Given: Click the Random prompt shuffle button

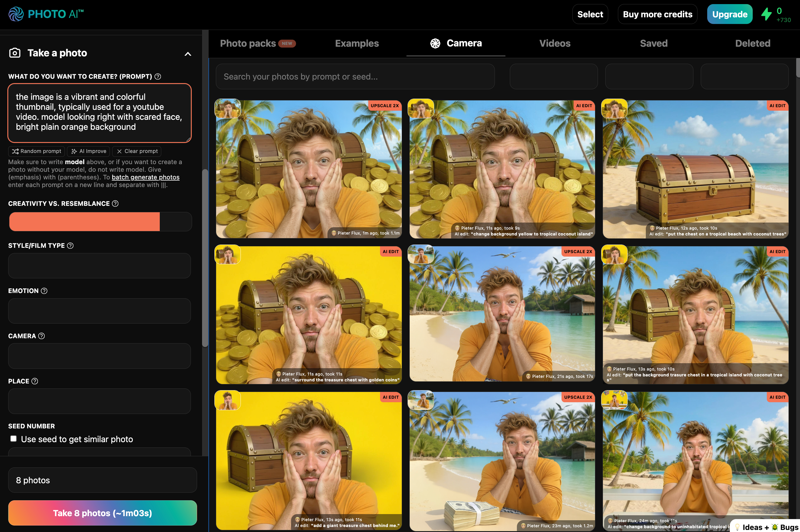Looking at the screenshot, I should (37, 151).
